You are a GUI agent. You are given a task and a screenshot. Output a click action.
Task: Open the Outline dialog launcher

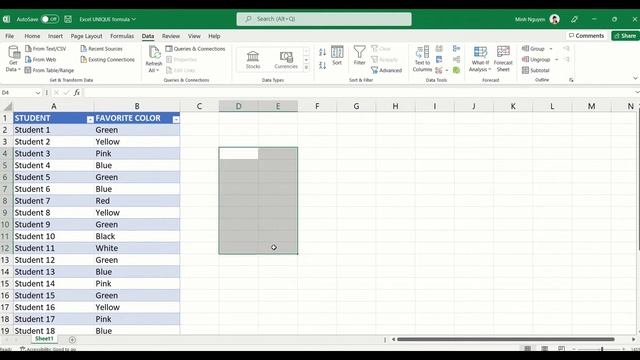[x=571, y=80]
